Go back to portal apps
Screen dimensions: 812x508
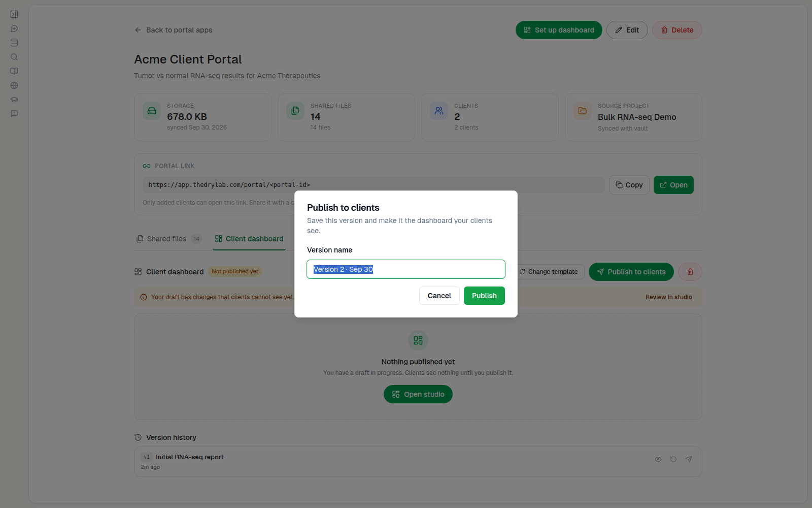click(x=174, y=30)
